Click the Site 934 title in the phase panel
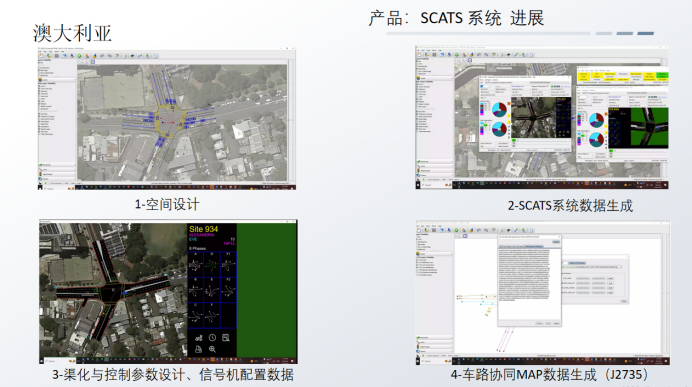692x387 pixels. [x=203, y=229]
